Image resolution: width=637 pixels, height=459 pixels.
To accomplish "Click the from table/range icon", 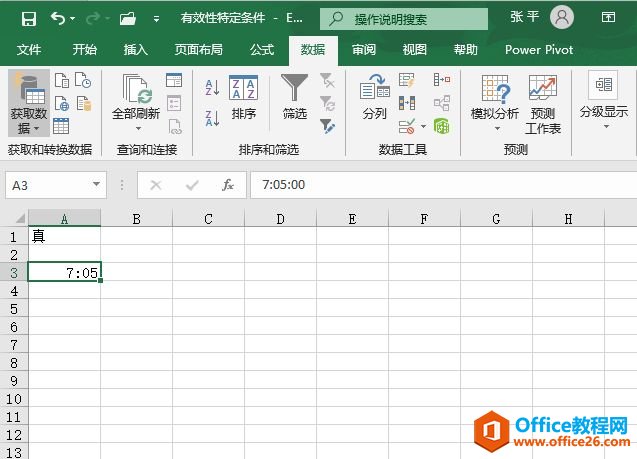I will tap(61, 126).
